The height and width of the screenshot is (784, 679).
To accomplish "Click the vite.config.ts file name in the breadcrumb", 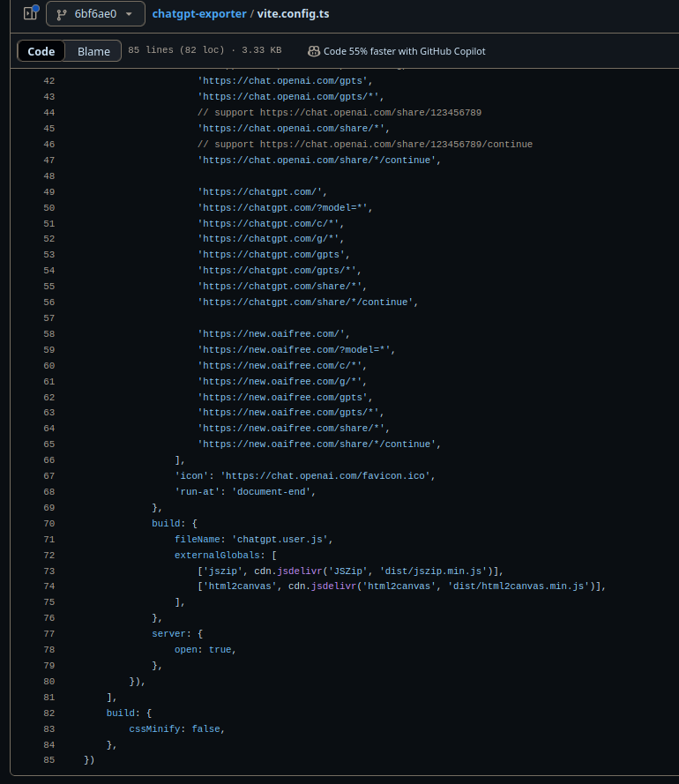I will pyautogui.click(x=293, y=13).
